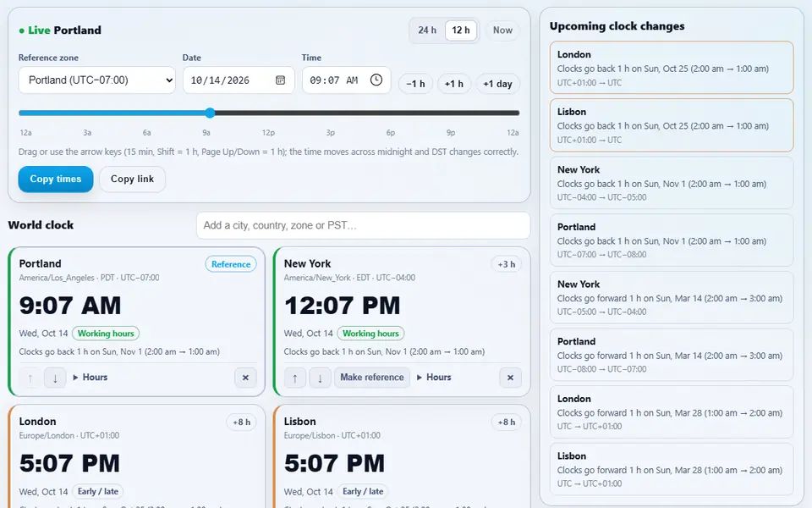Switch to 24 h format
The height and width of the screenshot is (508, 812).
[427, 30]
